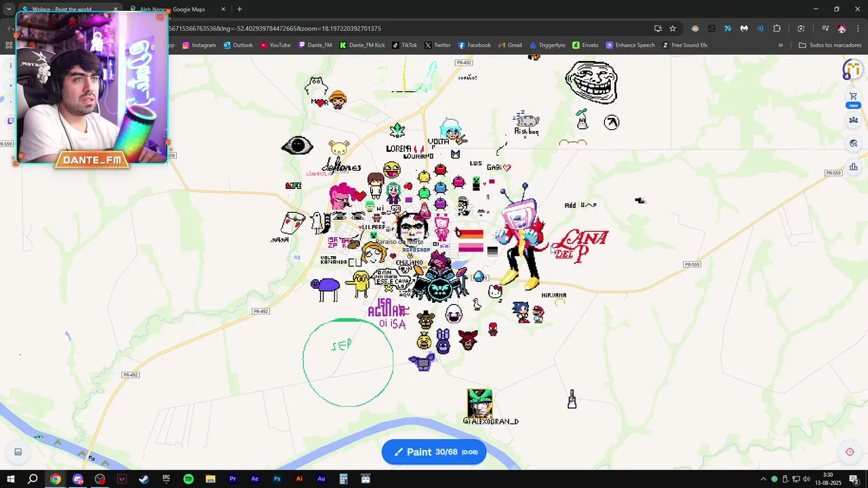868x488 pixels.
Task: Open the Outlook bookmark
Action: click(237, 45)
